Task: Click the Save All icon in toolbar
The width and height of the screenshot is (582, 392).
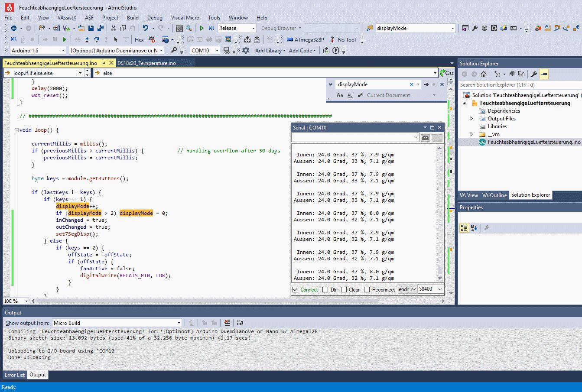Action: (101, 28)
